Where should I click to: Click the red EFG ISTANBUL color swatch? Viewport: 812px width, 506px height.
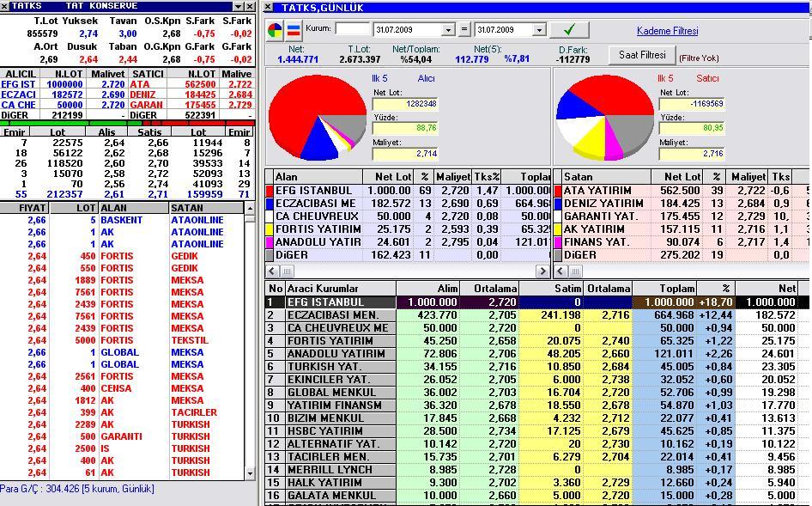coord(270,191)
